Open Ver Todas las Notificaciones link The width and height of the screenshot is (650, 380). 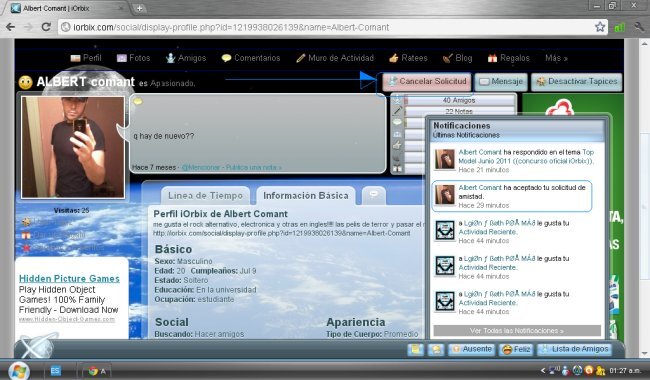pos(517,331)
